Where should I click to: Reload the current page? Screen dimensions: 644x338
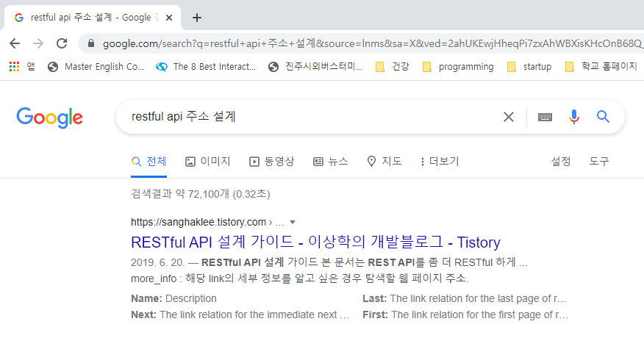[x=62, y=43]
